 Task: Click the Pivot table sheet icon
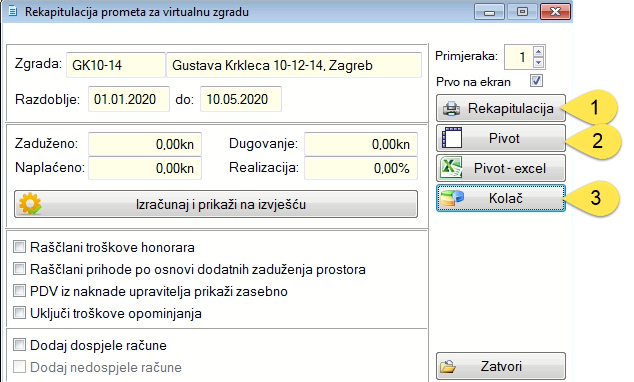(452, 138)
